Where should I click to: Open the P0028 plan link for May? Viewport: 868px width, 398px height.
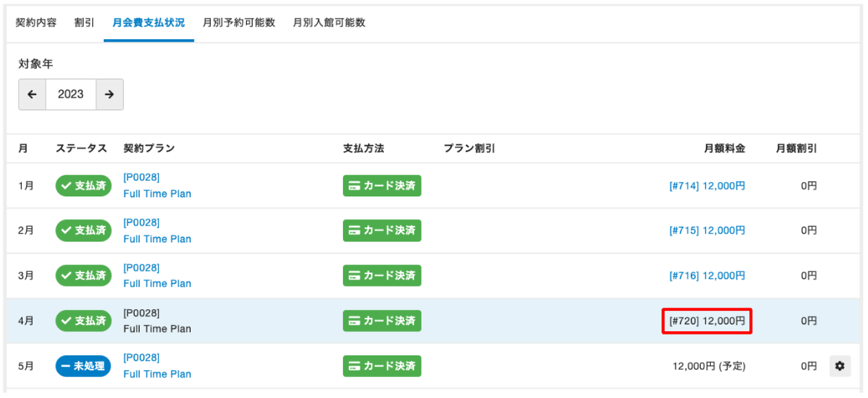(x=141, y=358)
